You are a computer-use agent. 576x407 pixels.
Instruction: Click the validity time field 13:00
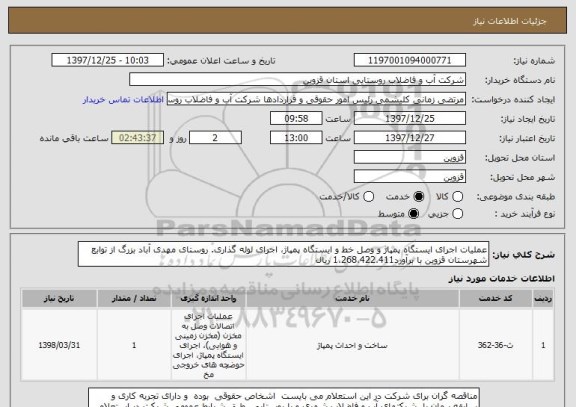point(296,138)
